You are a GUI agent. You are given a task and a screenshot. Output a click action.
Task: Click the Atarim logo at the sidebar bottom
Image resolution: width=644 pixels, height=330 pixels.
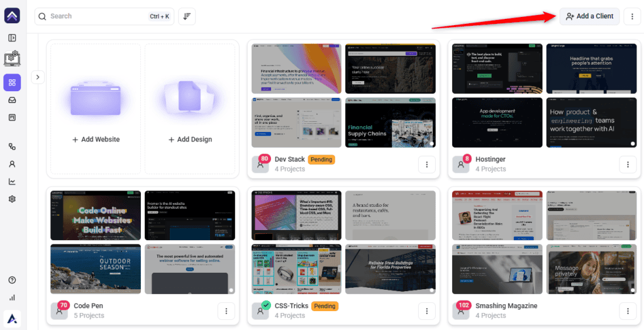click(x=12, y=319)
